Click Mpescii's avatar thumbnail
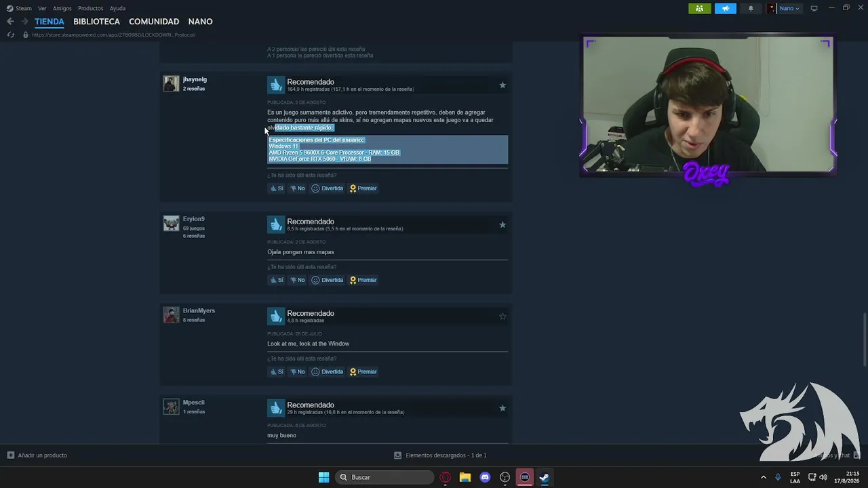 pos(171,407)
